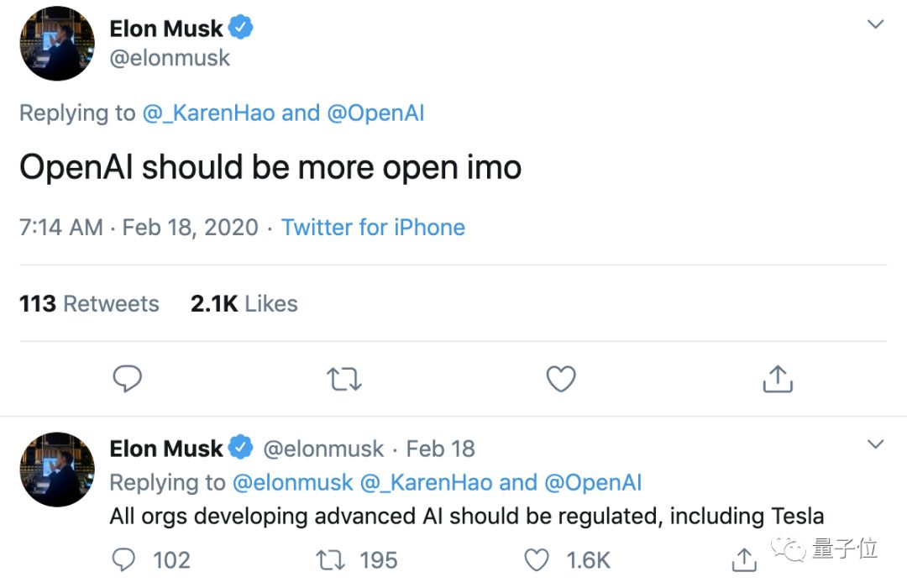Share the main tweet via share icon
Viewport: 907px width, 588px height.
[778, 379]
